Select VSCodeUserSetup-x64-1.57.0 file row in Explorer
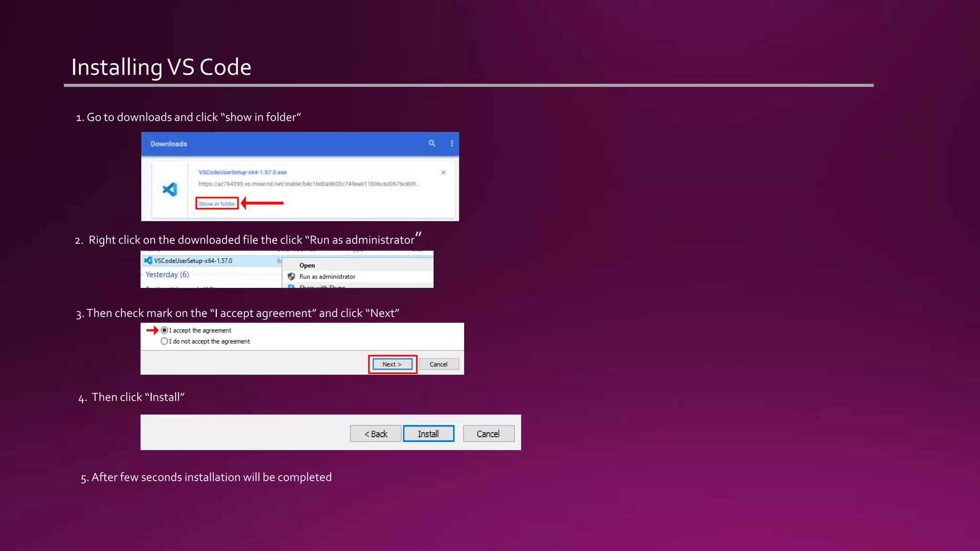 point(211,261)
